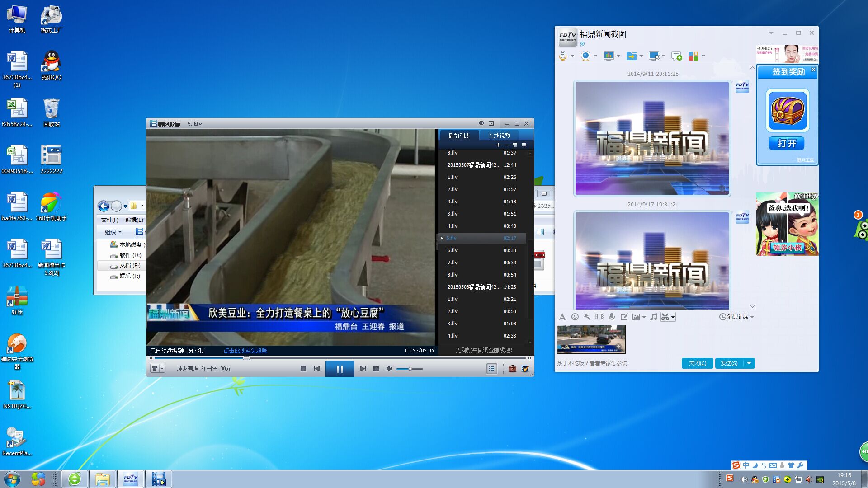Expand send file dropdown arrow
Viewport: 868px width, 488px height.
point(641,56)
